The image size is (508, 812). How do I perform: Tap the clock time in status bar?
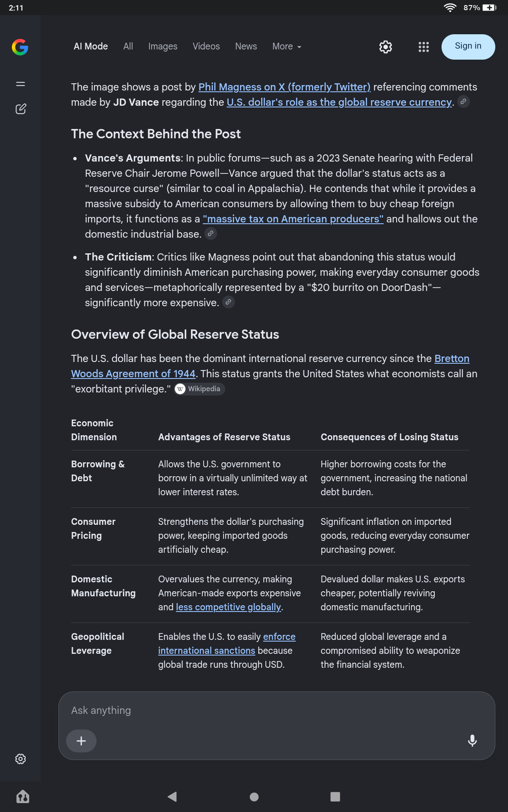16,8
